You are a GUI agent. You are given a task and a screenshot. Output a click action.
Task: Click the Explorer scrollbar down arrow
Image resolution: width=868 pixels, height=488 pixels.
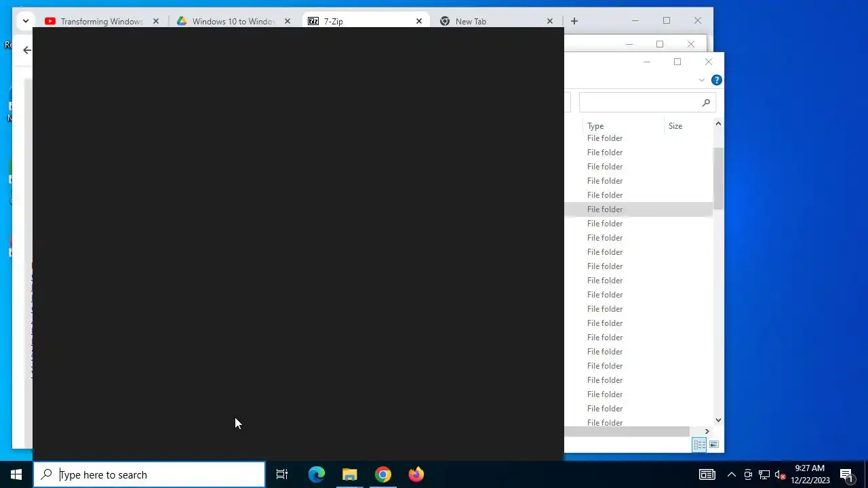coord(718,420)
